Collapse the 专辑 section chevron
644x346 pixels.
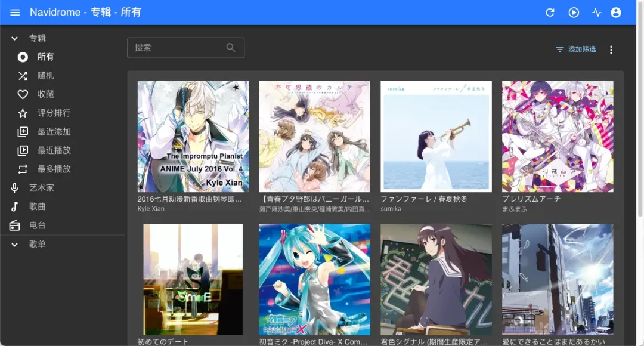pos(15,38)
